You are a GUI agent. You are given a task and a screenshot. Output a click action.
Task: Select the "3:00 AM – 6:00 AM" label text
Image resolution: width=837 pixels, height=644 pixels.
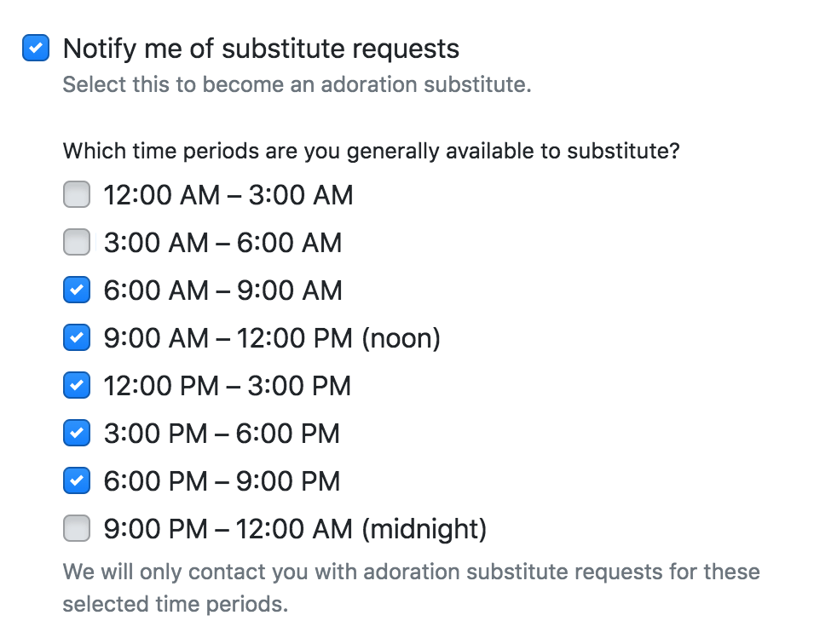tap(222, 244)
